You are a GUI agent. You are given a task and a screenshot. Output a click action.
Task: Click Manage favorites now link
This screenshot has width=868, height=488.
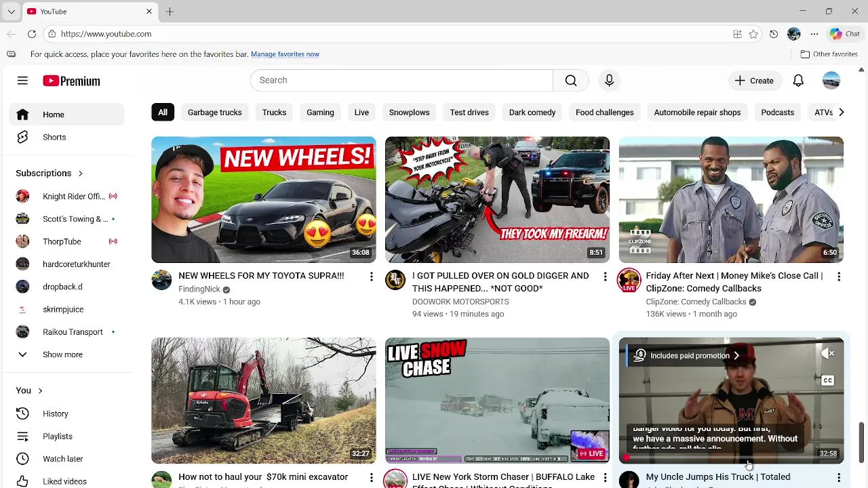(285, 54)
